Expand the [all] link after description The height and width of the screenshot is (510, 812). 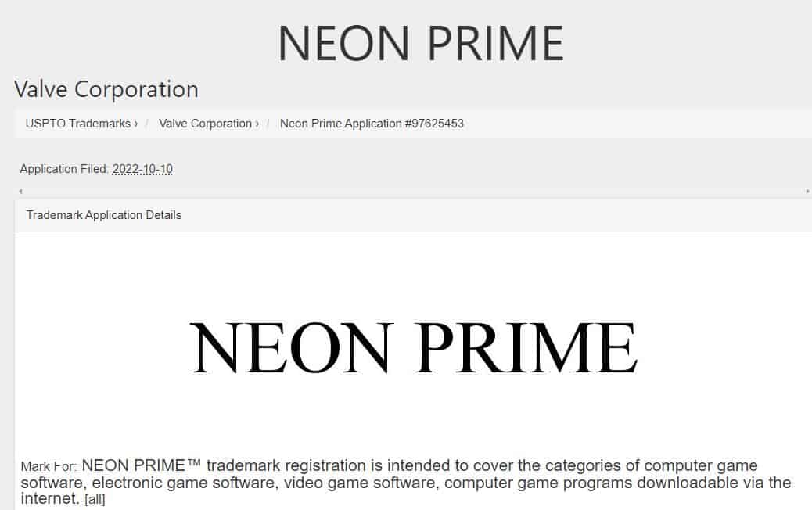95,500
